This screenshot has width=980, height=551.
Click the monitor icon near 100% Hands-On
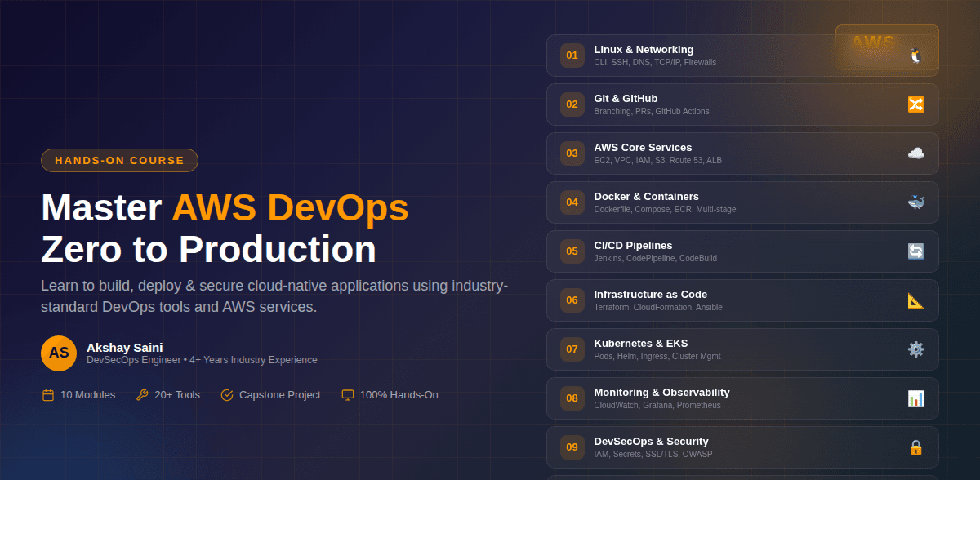(x=347, y=394)
